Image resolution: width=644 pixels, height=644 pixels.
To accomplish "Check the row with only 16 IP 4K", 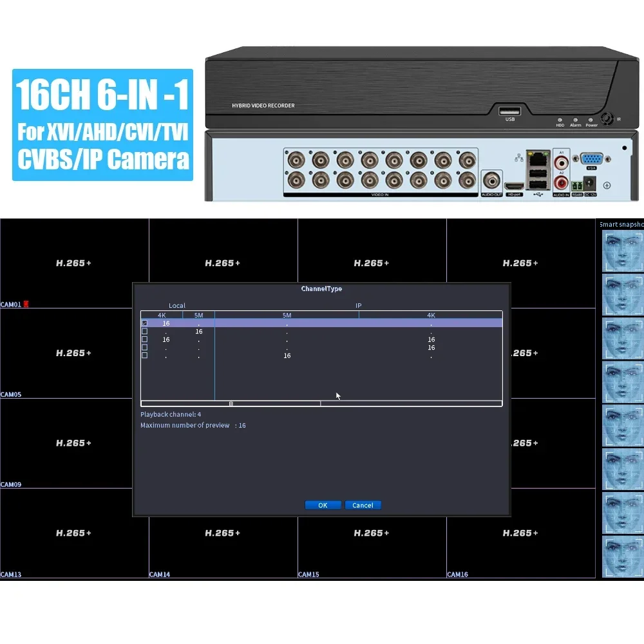I will coord(144,348).
